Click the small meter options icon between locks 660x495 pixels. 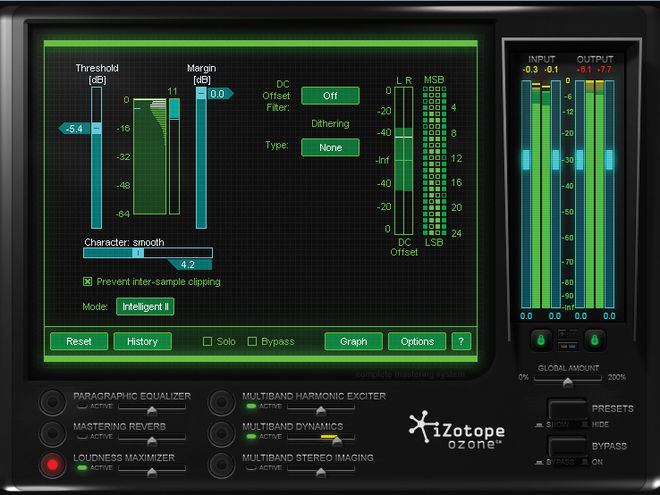click(x=568, y=334)
